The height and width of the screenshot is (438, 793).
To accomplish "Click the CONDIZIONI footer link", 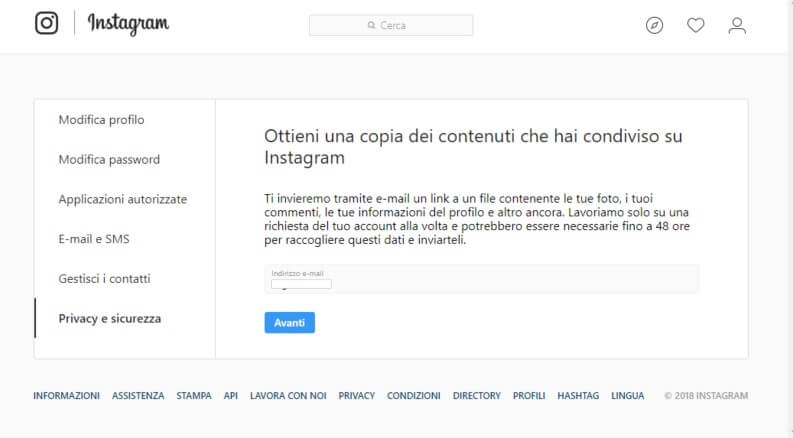I will 414,396.
